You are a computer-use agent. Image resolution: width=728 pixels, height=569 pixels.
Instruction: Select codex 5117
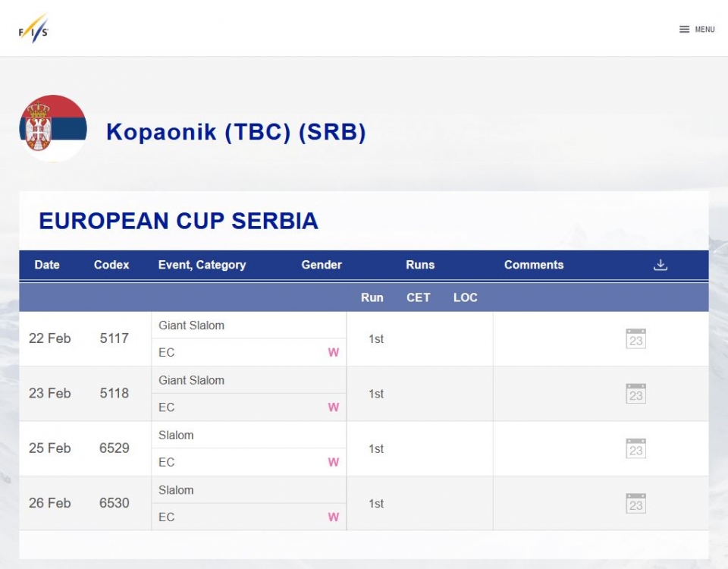click(115, 338)
